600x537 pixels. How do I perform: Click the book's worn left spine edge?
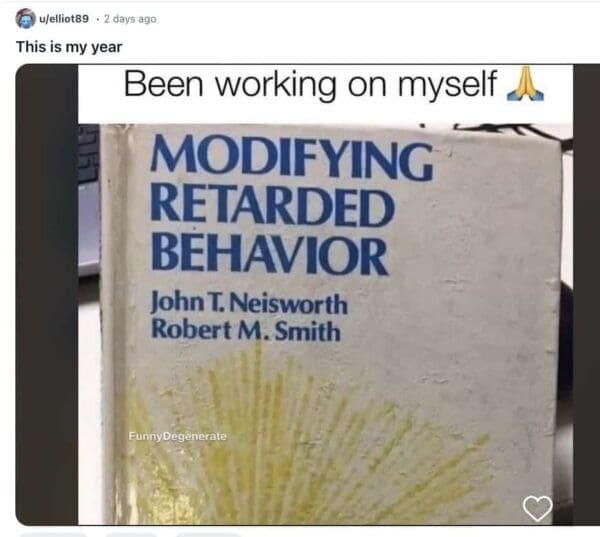114,325
